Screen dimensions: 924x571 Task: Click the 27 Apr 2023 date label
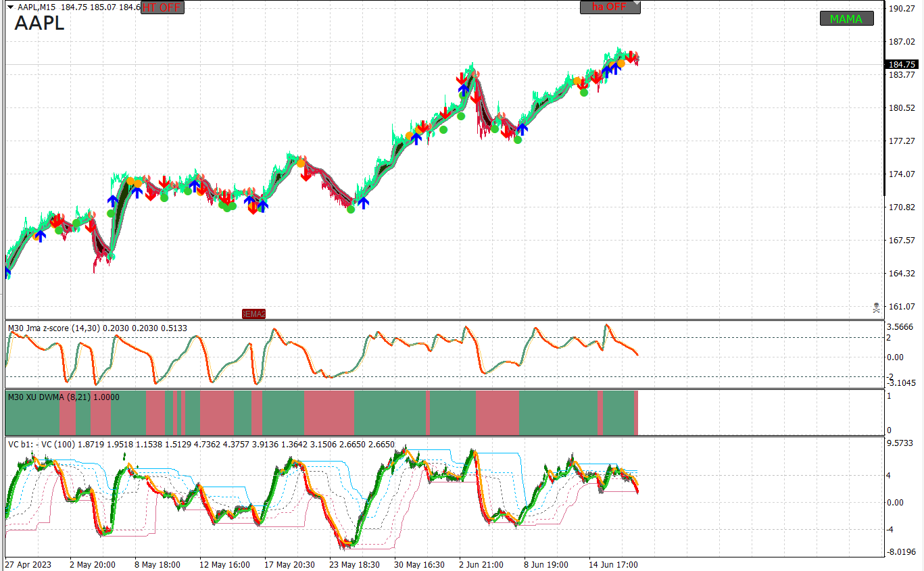(29, 565)
